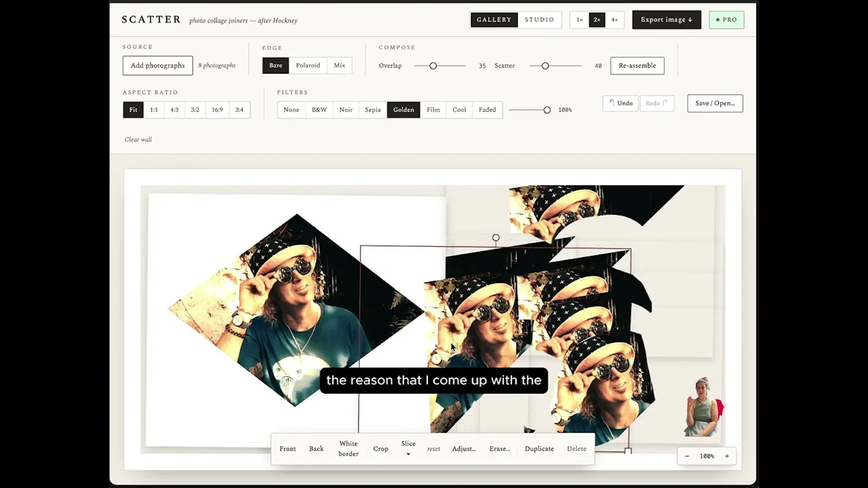
Task: Apply the Noir filter
Action: (346, 110)
